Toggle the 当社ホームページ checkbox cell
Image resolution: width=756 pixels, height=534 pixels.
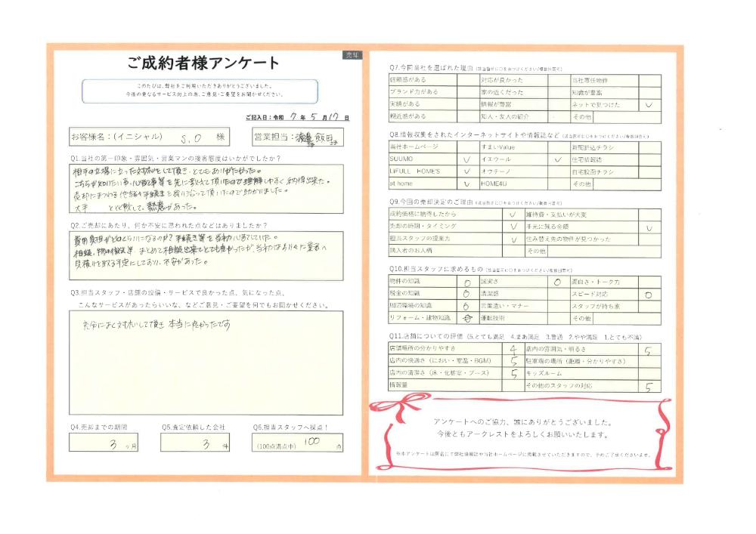468,147
